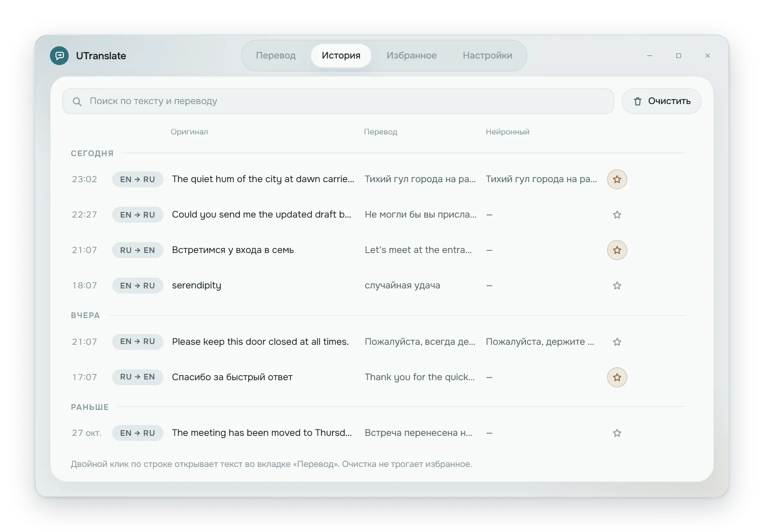The width and height of the screenshot is (764, 532).
Task: Click the UTranslate app logo icon
Action: [59, 56]
